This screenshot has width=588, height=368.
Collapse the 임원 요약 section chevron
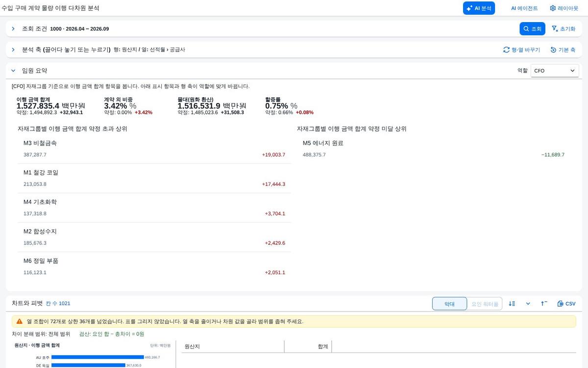coord(13,71)
